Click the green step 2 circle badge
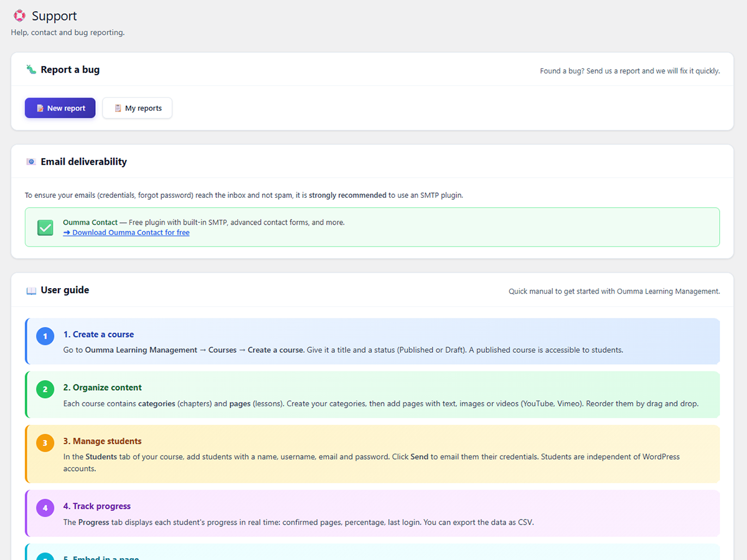The width and height of the screenshot is (747, 560). click(45, 390)
